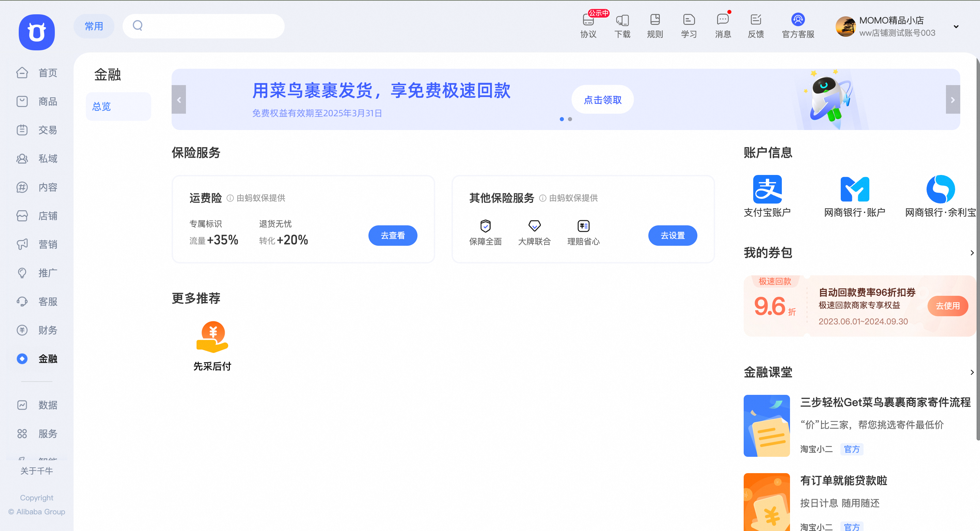Expand 金融课堂 with its chevron
This screenshot has height=531, width=980.
(972, 372)
